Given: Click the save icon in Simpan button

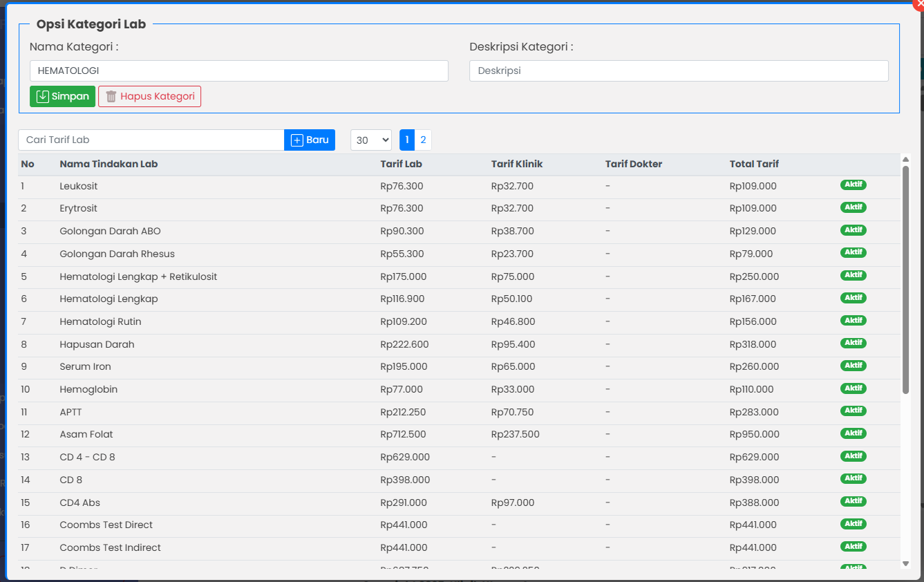Looking at the screenshot, I should click(x=43, y=96).
